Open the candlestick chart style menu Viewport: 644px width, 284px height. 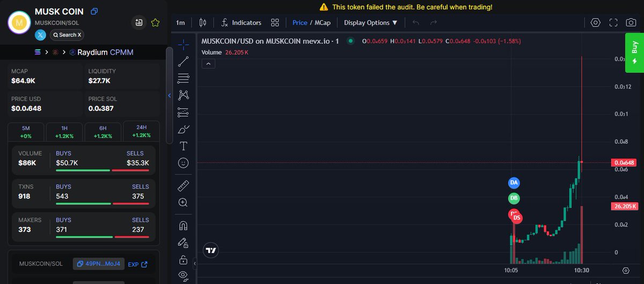(x=202, y=23)
